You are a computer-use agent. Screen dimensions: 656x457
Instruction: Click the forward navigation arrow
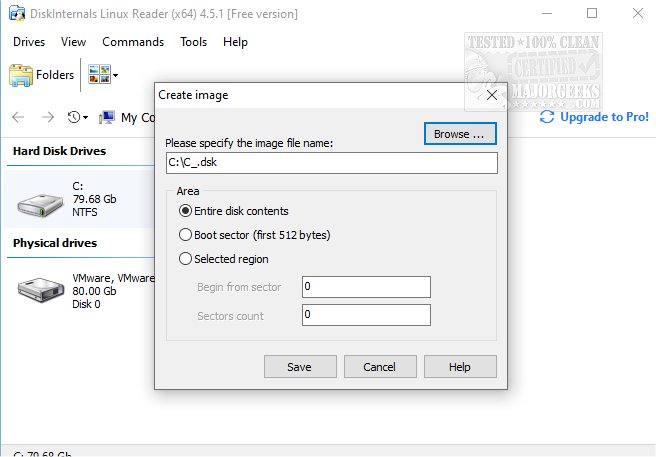(47, 117)
